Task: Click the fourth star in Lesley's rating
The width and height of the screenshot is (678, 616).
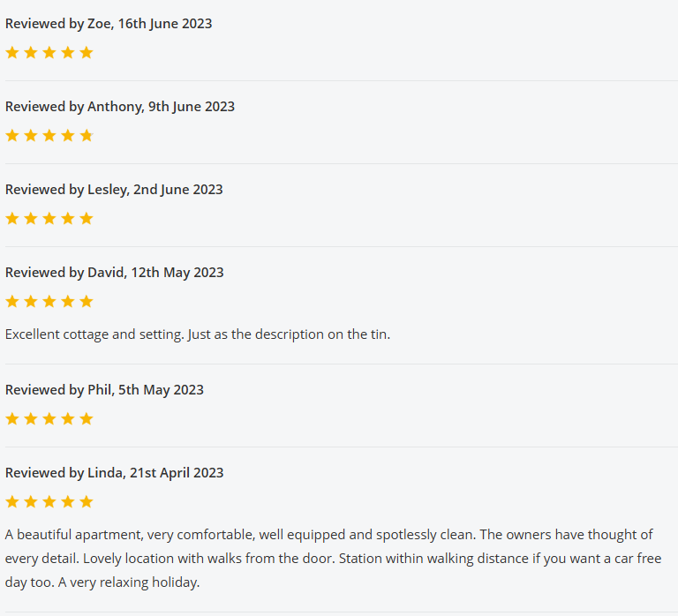Action: [x=68, y=219]
